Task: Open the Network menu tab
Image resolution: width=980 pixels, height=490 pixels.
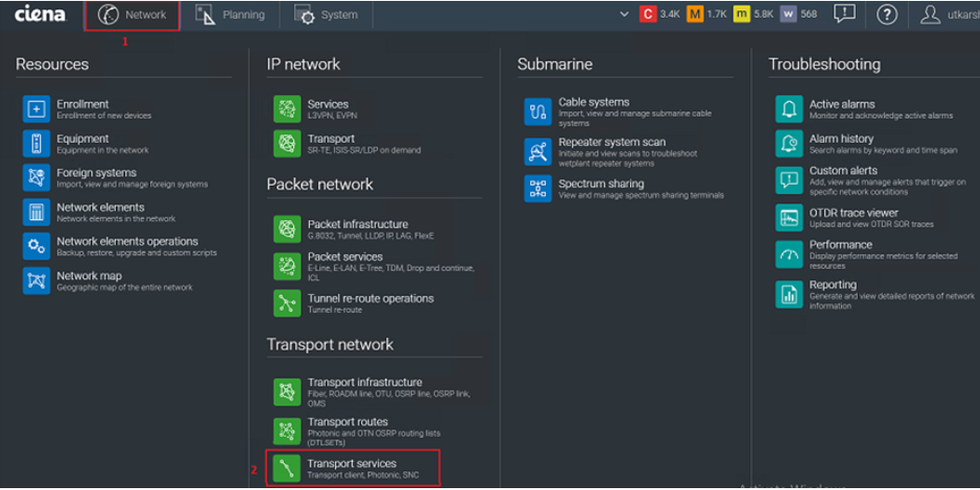Action: point(133,16)
